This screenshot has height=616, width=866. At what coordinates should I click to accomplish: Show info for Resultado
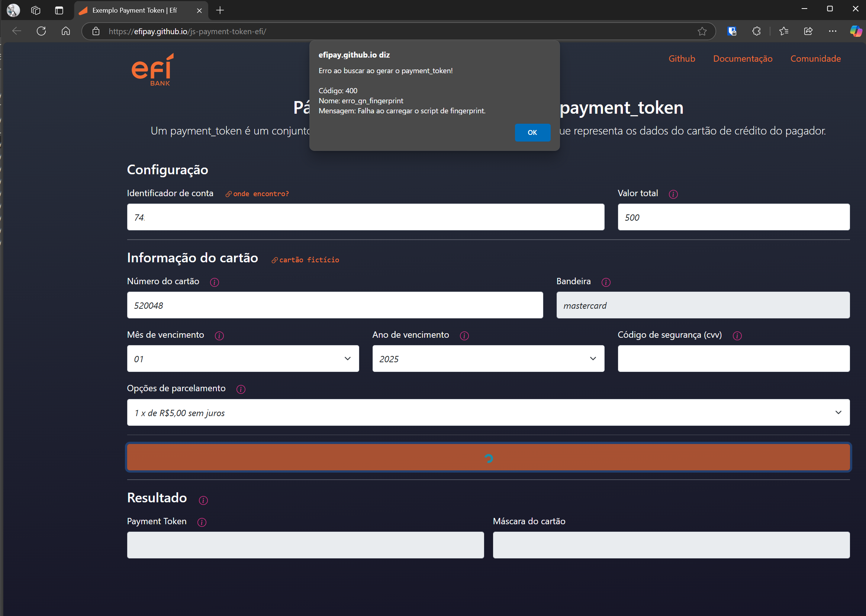tap(203, 500)
